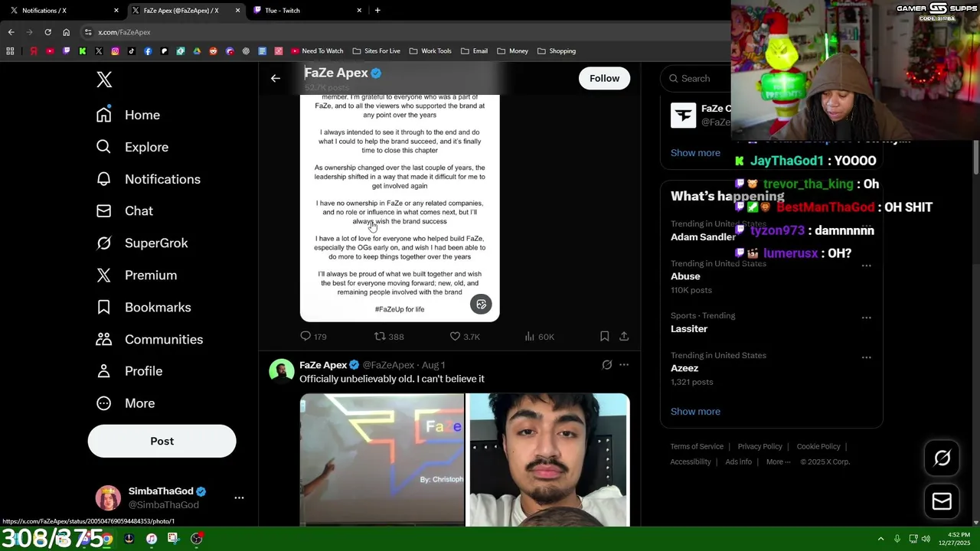The image size is (980, 551).
Task: Open the TikTok bookmark icon
Action: click(x=132, y=51)
